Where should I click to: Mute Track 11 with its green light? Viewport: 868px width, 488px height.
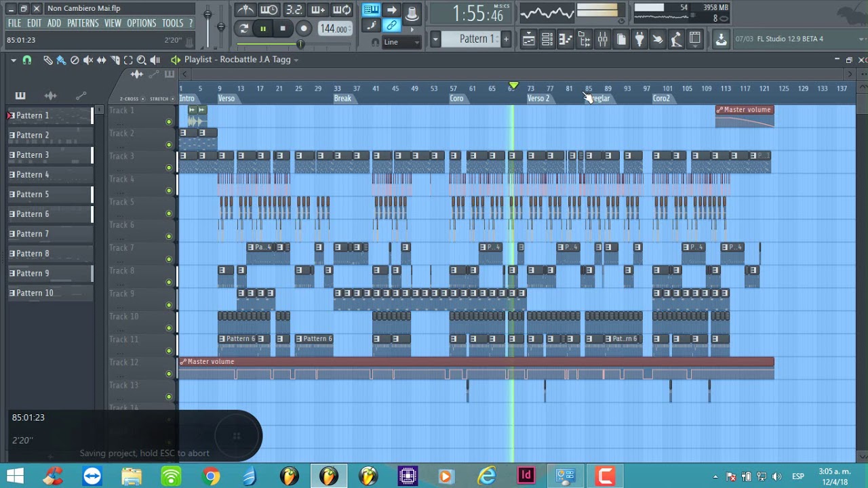point(169,350)
